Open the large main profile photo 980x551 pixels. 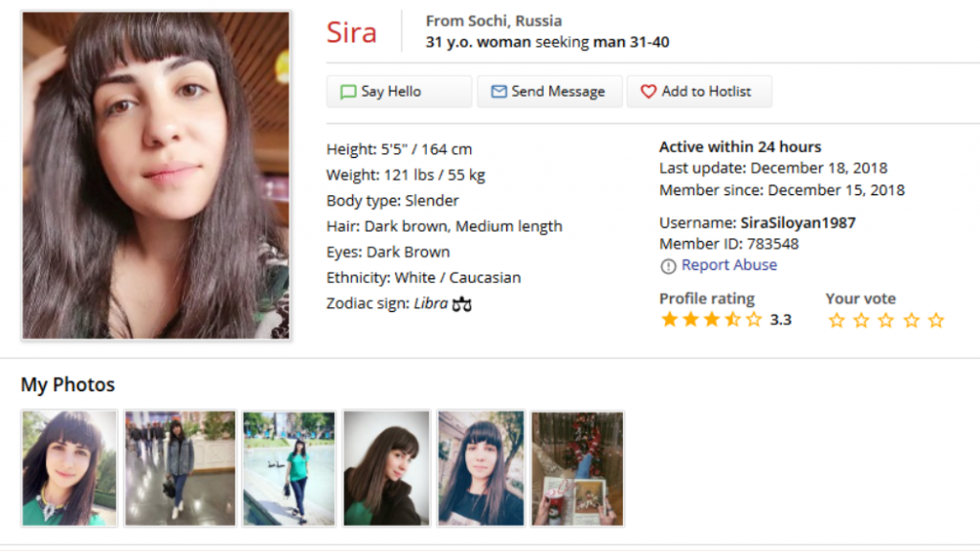[x=156, y=176]
